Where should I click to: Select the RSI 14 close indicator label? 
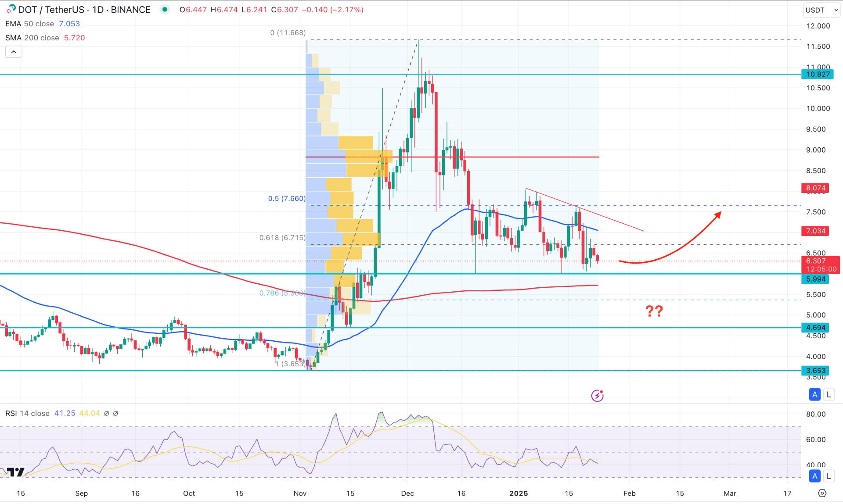27,413
